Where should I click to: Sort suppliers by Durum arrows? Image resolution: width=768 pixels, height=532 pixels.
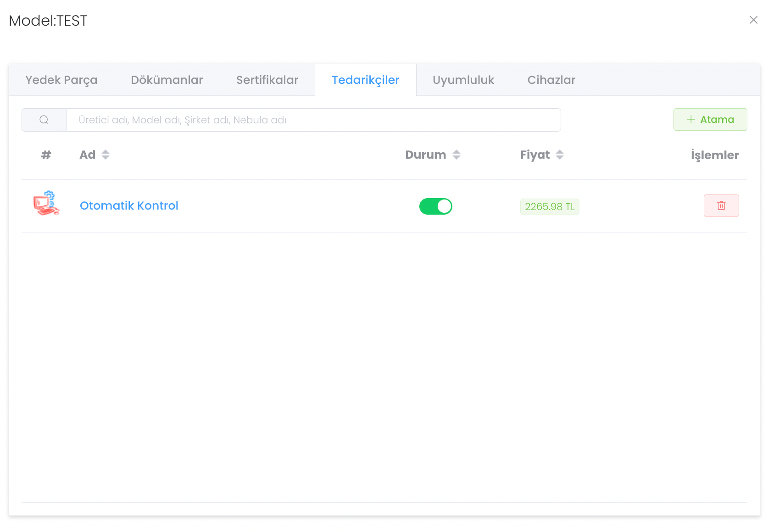point(456,155)
